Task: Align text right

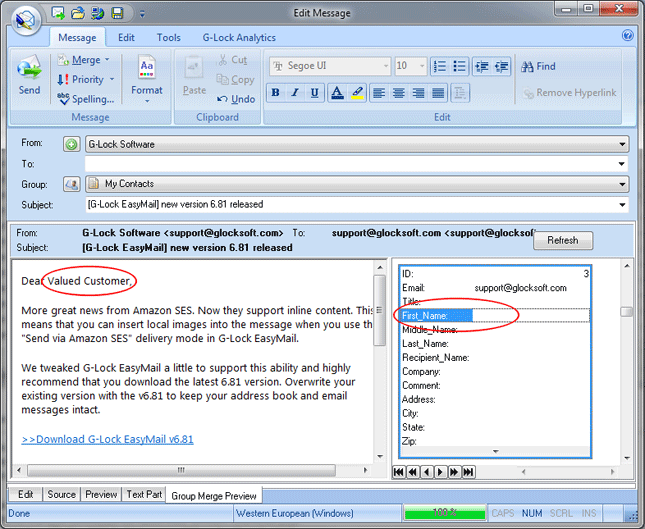Action: pyautogui.click(x=418, y=93)
